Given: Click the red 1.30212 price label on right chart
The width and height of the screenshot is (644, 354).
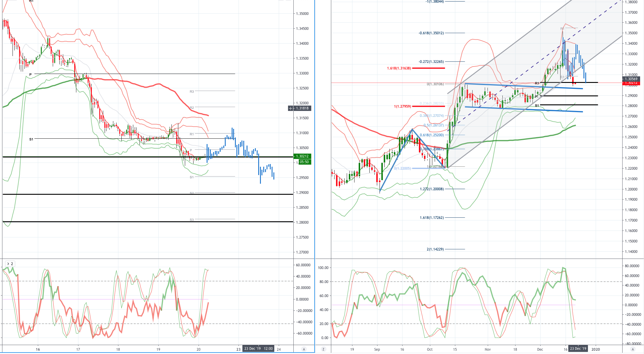Looking at the screenshot, I should (631, 83).
